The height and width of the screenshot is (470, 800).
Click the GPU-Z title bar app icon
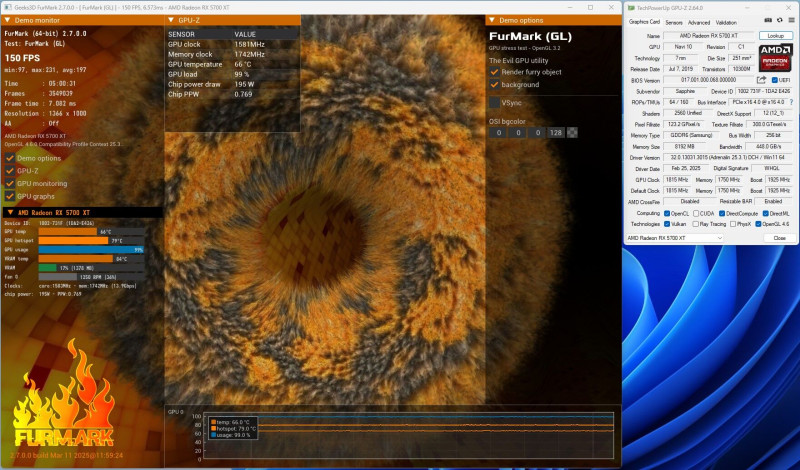click(632, 8)
